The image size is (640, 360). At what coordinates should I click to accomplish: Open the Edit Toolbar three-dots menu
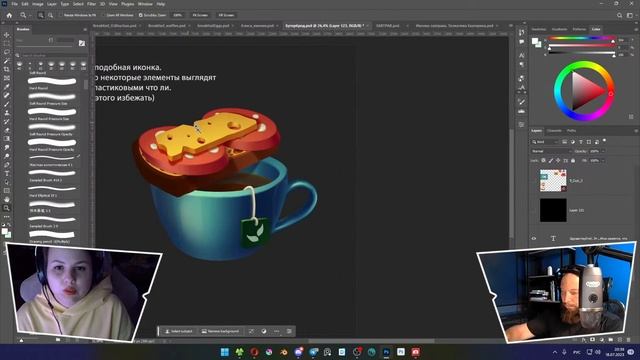pyautogui.click(x=7, y=216)
